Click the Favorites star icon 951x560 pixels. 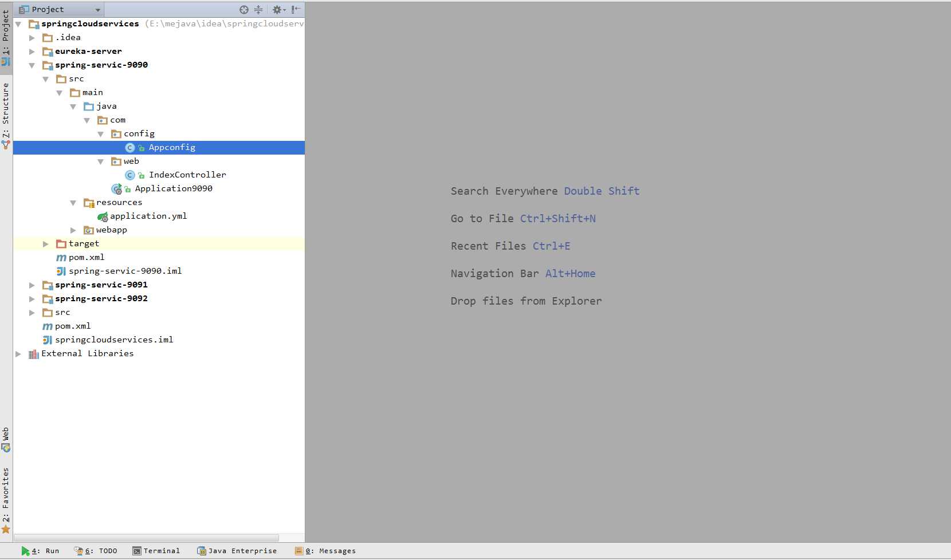tap(6, 530)
